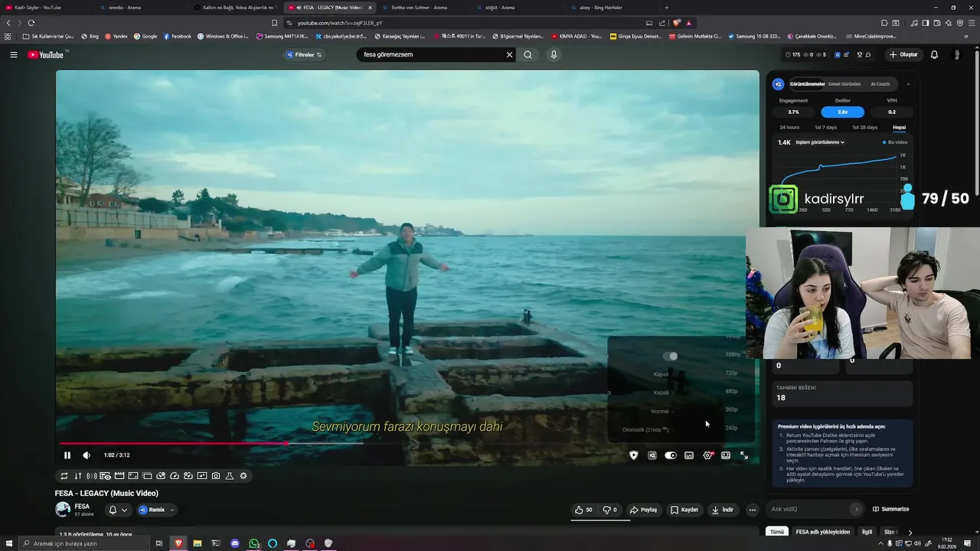Click the Oluştur create button
The width and height of the screenshot is (980, 551).
click(x=903, y=55)
